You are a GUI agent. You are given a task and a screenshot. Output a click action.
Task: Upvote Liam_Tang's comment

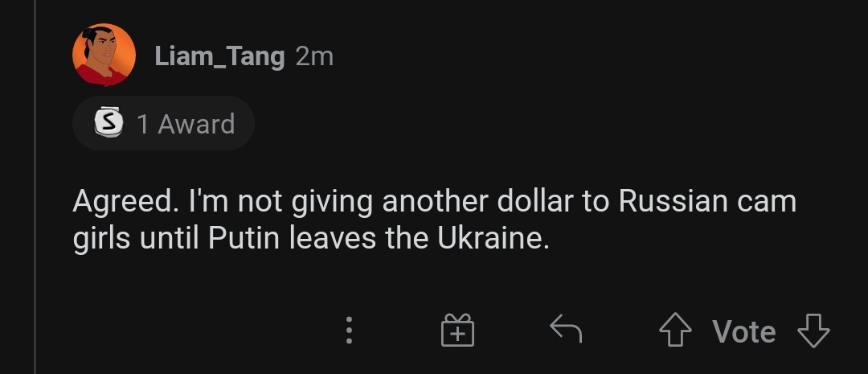[676, 331]
